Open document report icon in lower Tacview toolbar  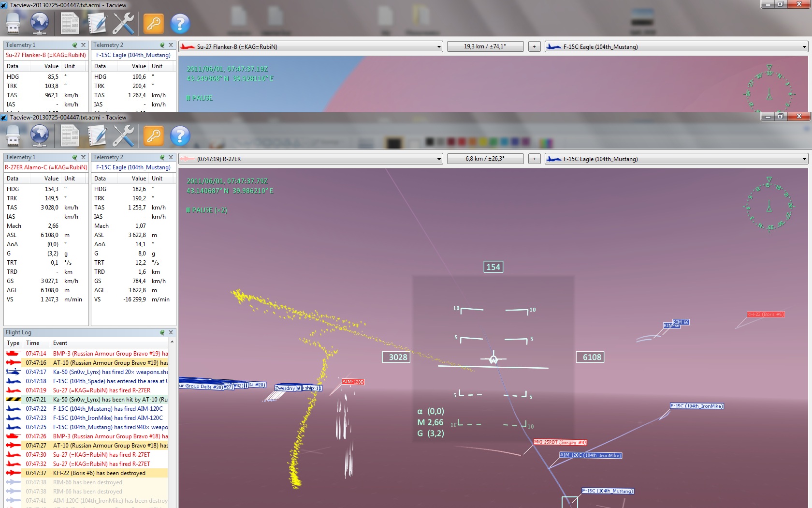pos(70,135)
